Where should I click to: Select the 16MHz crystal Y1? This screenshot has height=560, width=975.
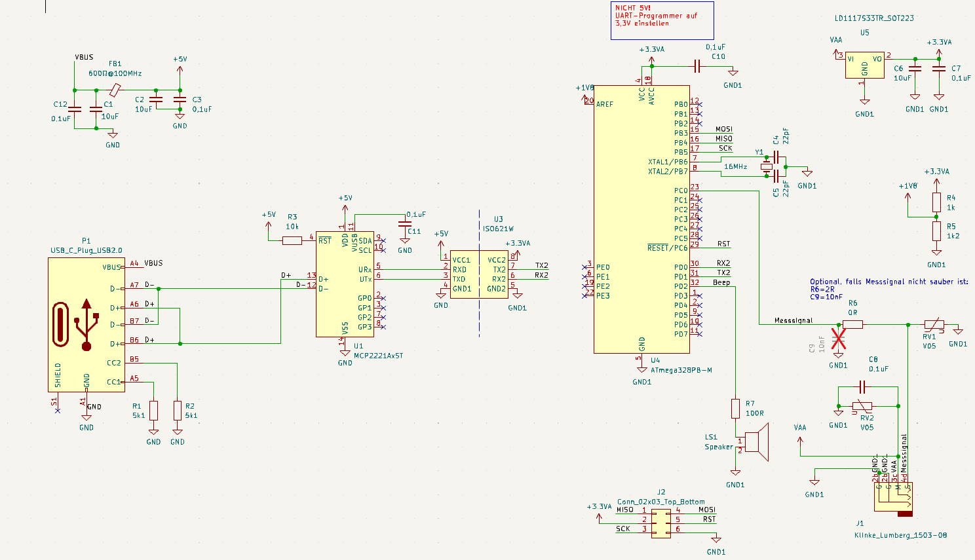tap(767, 167)
